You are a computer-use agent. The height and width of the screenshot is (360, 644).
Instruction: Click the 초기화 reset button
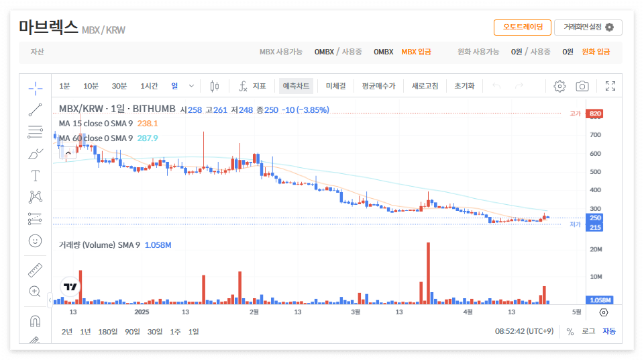(x=464, y=86)
